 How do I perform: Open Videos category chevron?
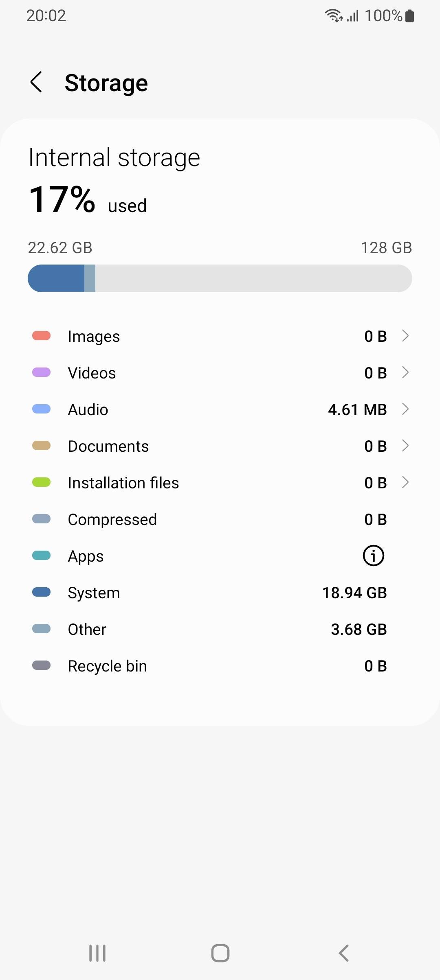[405, 372]
